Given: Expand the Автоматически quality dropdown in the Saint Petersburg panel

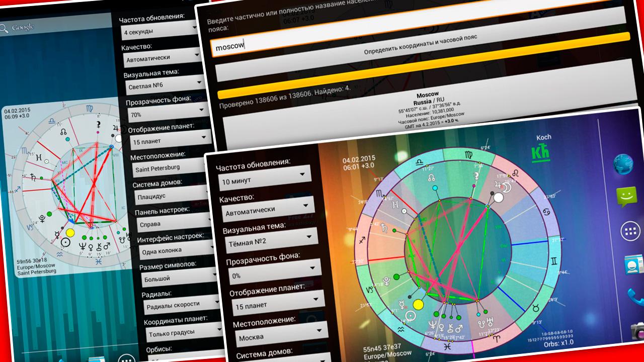Looking at the screenshot, I should click(162, 58).
